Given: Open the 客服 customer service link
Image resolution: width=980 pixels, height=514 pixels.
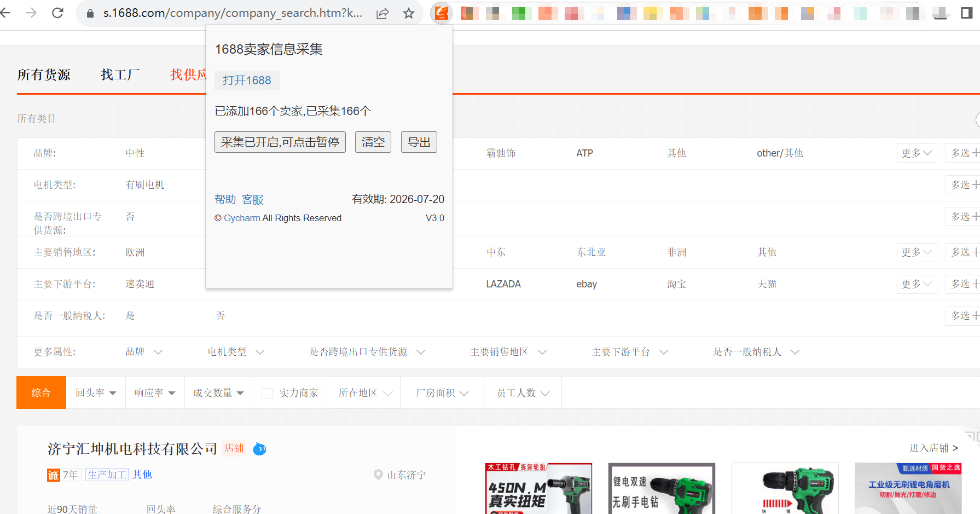Looking at the screenshot, I should 253,199.
